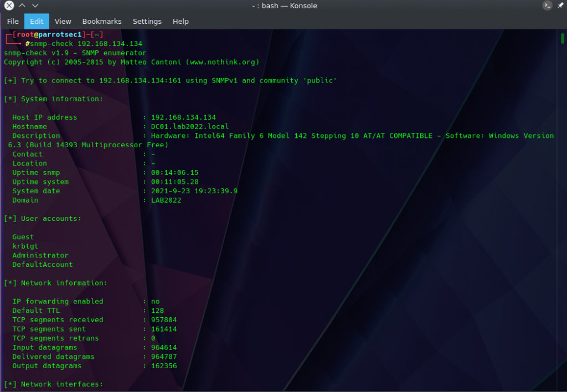The width and height of the screenshot is (567, 392).
Task: Click the down chevron title bar button
Action: [x=35, y=6]
